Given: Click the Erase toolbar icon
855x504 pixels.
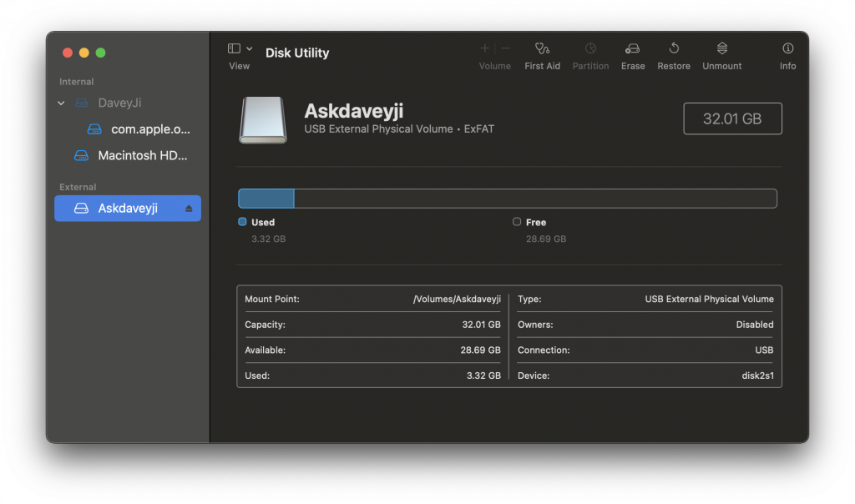Looking at the screenshot, I should pyautogui.click(x=633, y=49).
